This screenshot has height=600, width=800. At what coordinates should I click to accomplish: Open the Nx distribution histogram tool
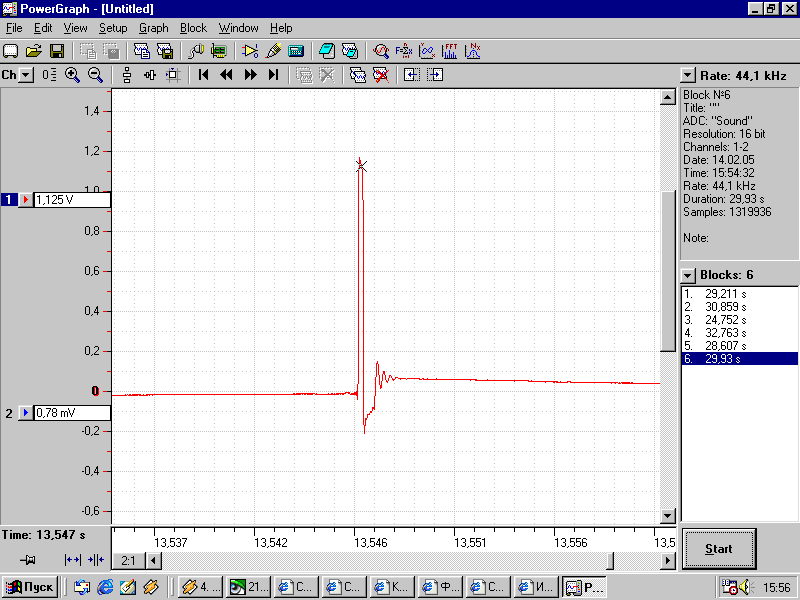(473, 51)
